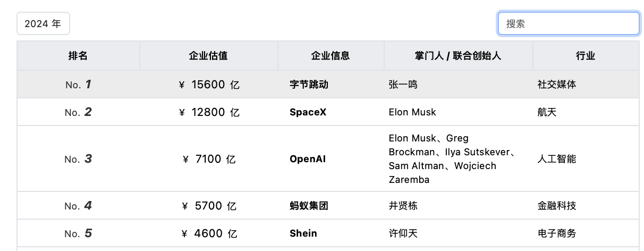Viewport: 644px width, 251px height.
Task: Select the No. 1 ranking cell
Action: (78, 84)
